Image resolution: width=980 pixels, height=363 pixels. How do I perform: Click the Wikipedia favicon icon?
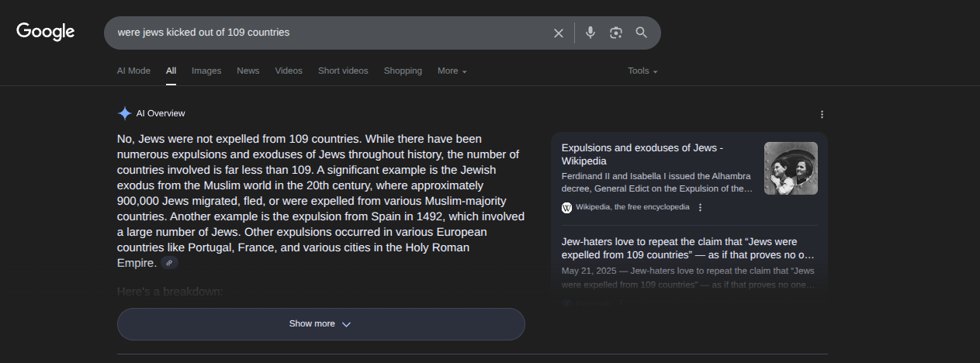click(x=566, y=207)
